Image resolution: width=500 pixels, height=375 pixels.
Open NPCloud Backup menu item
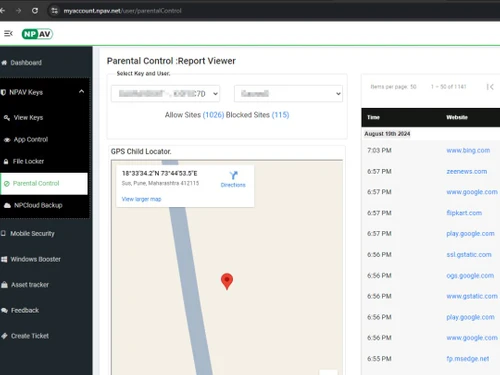[38, 205]
